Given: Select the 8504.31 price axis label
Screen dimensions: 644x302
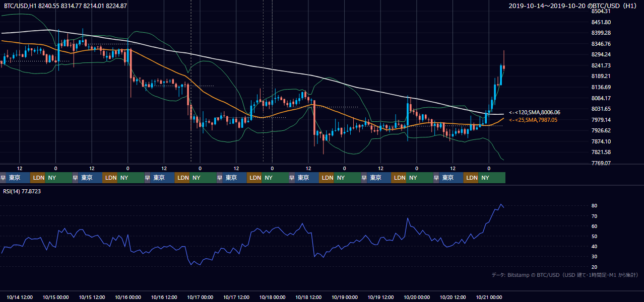Looking at the screenshot, I should (x=601, y=11).
